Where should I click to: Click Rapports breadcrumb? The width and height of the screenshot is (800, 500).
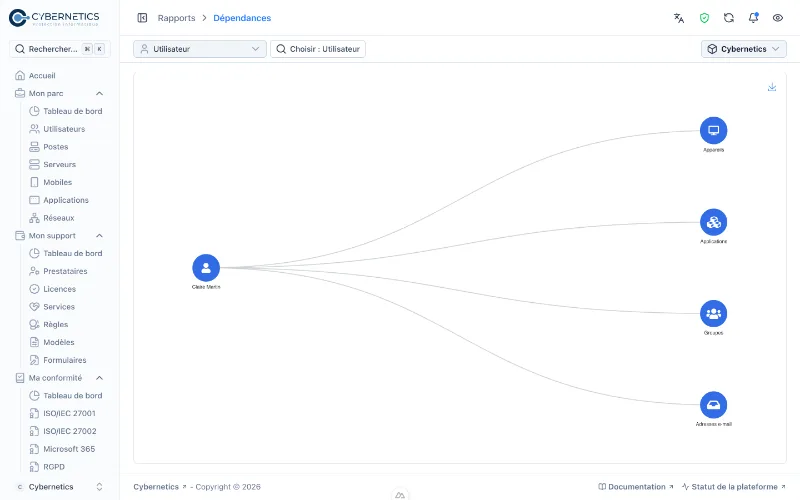pos(176,18)
